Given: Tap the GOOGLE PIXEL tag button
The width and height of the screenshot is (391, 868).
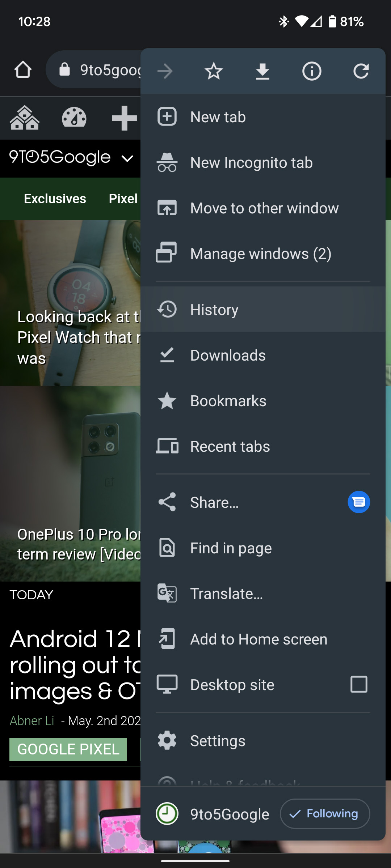Looking at the screenshot, I should (68, 749).
